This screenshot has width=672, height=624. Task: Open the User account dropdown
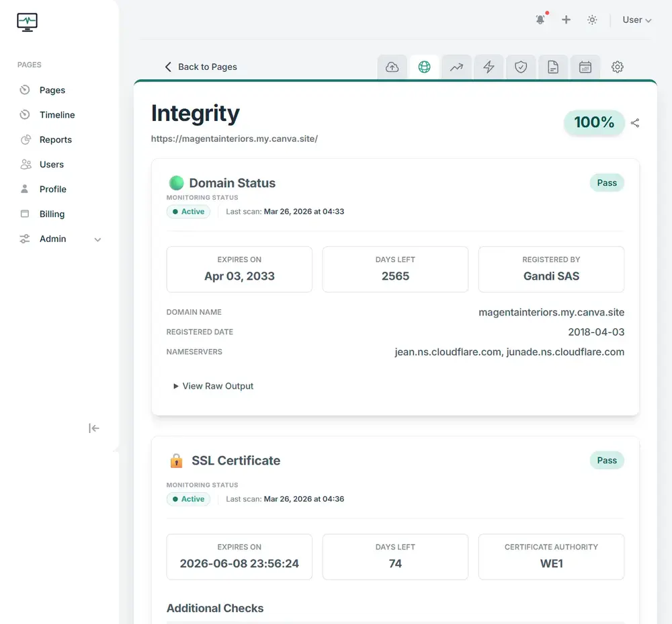(636, 19)
